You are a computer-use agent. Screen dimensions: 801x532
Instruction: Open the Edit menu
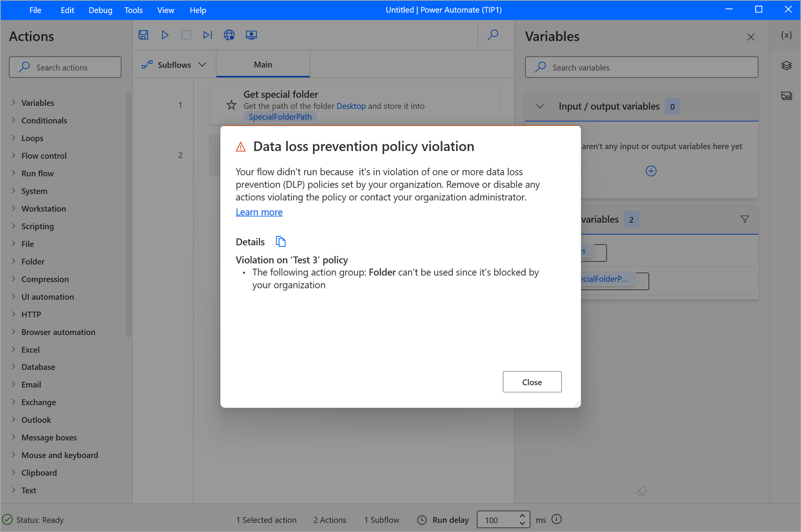click(68, 10)
